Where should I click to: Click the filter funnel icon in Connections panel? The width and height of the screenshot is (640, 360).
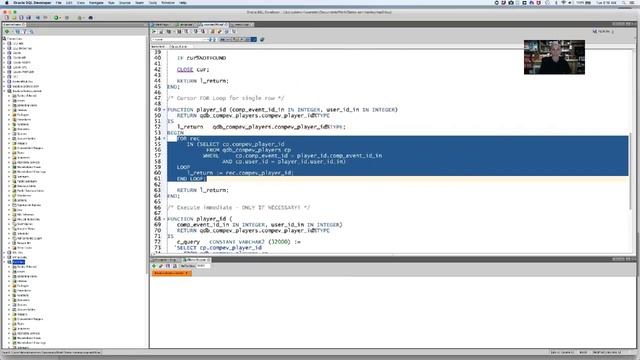24,31
